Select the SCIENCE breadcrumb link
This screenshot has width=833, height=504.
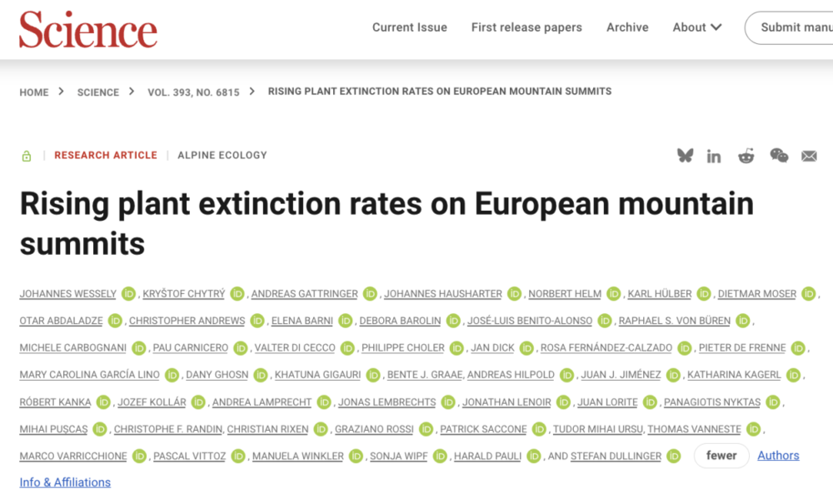click(98, 92)
